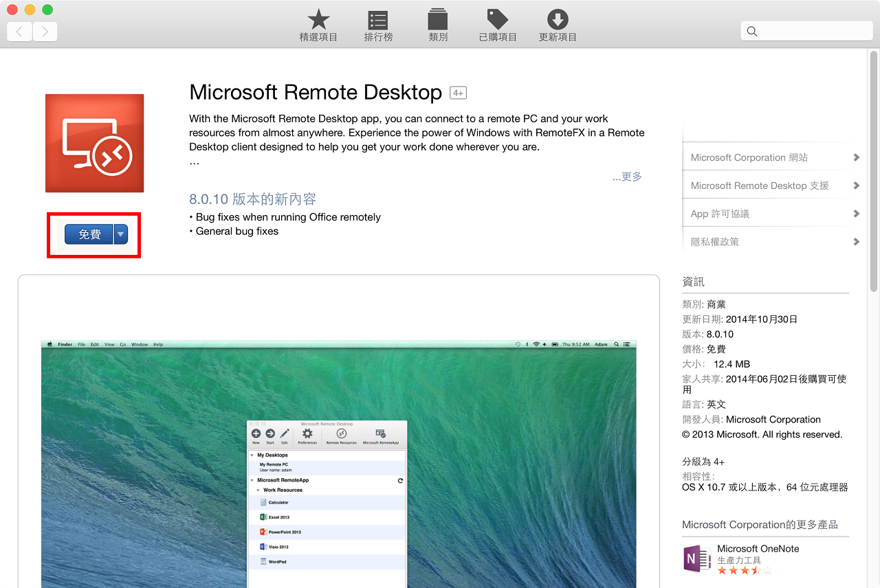Open the Featured star tab (精選項目)

pyautogui.click(x=318, y=25)
